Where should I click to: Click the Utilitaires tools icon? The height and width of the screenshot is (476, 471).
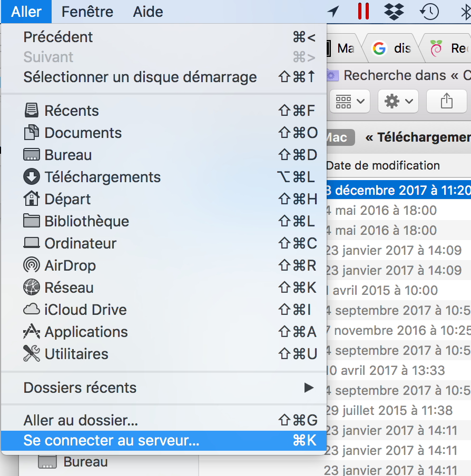click(32, 354)
